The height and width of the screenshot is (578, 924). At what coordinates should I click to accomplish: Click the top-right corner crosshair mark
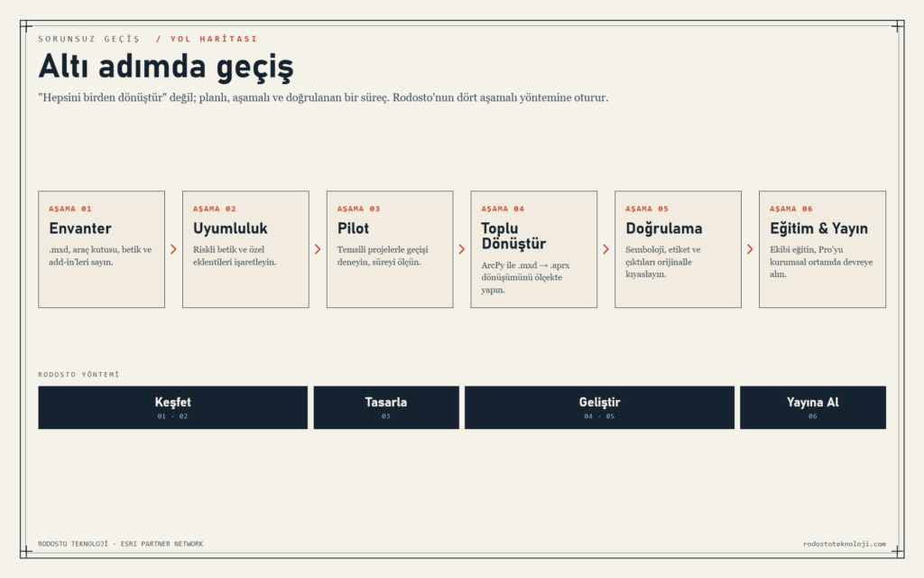(x=898, y=26)
